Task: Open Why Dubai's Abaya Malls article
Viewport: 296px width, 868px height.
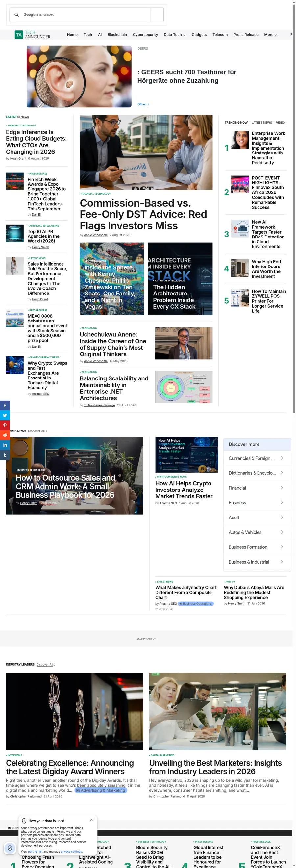Action: tap(254, 592)
